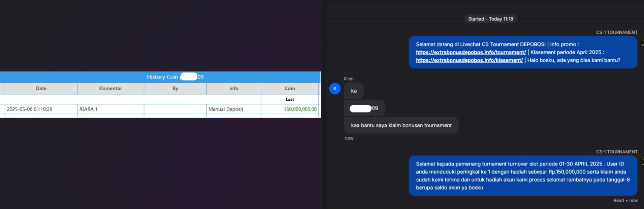Viewport: 644px width, 209px height.
Task: Click the 'now' timestamp under client messages
Action: tap(349, 138)
